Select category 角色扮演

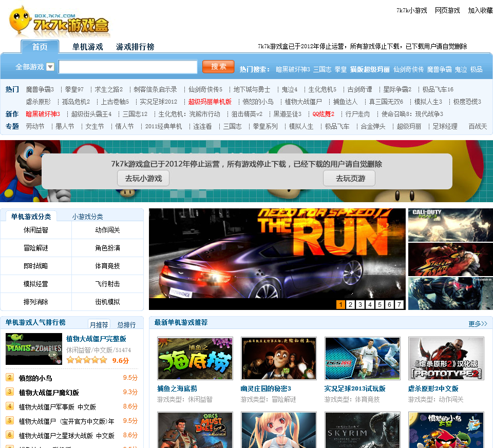pyautogui.click(x=107, y=248)
